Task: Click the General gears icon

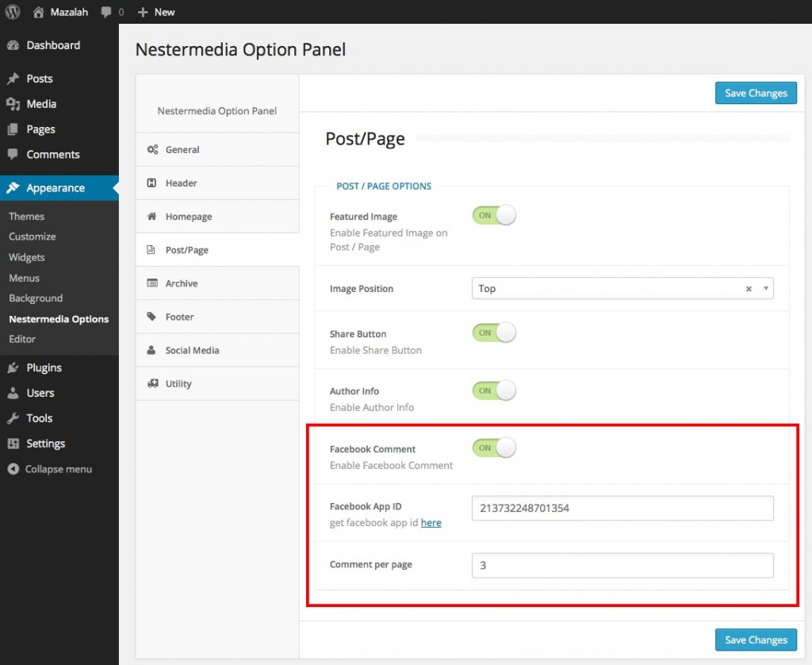Action: (x=152, y=149)
